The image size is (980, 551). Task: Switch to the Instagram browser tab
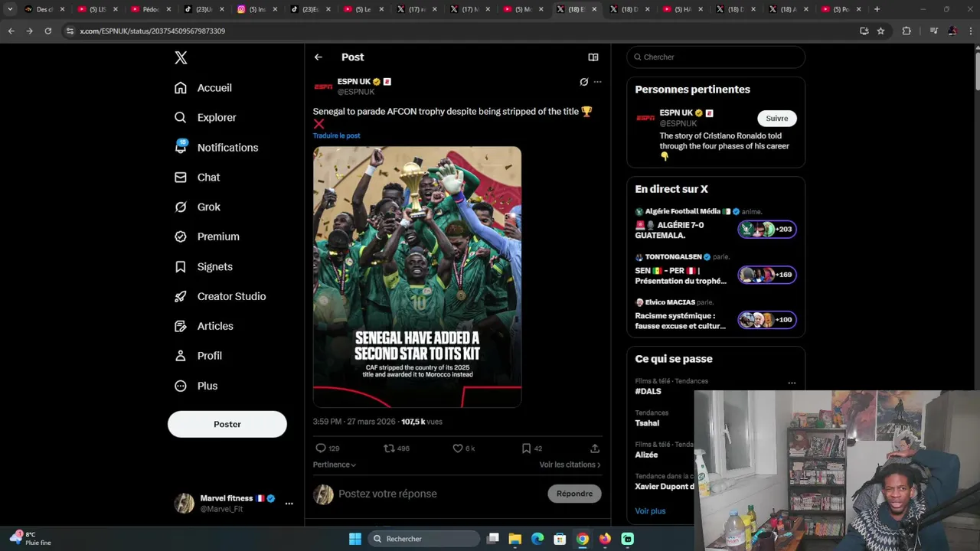pyautogui.click(x=257, y=9)
